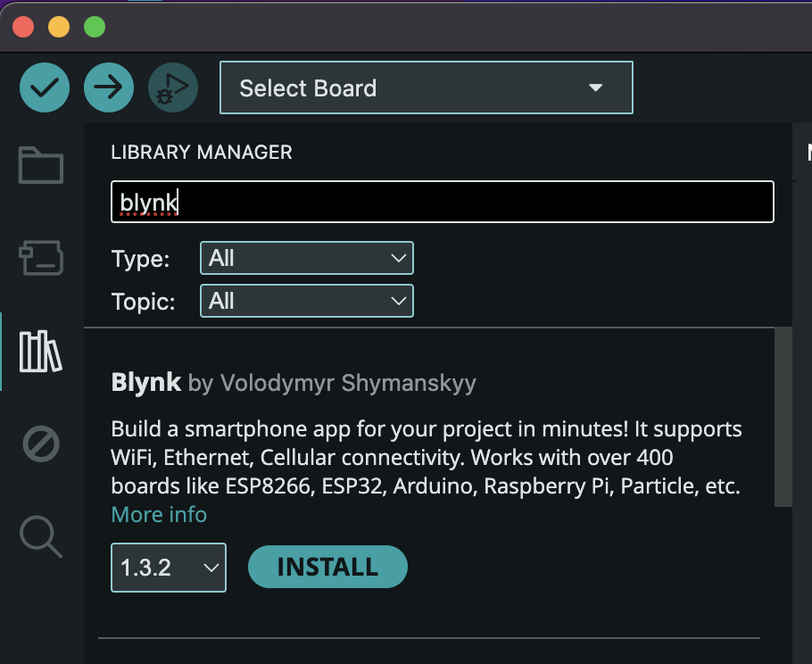Click the Verify sketch checkmark button
The height and width of the screenshot is (664, 812).
[x=45, y=87]
